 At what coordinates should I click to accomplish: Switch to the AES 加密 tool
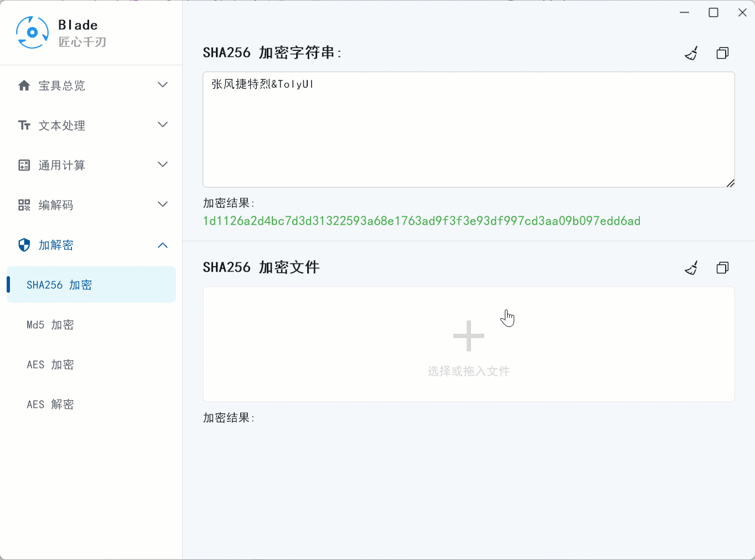tap(50, 365)
